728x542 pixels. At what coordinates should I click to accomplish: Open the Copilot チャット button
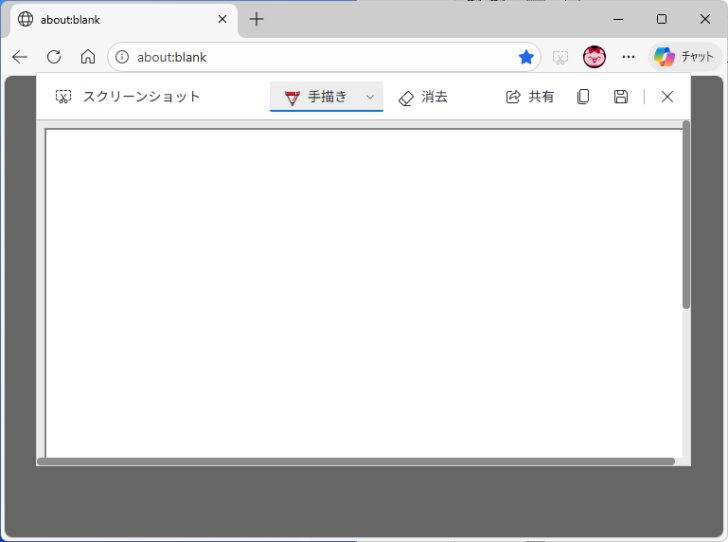click(x=684, y=57)
